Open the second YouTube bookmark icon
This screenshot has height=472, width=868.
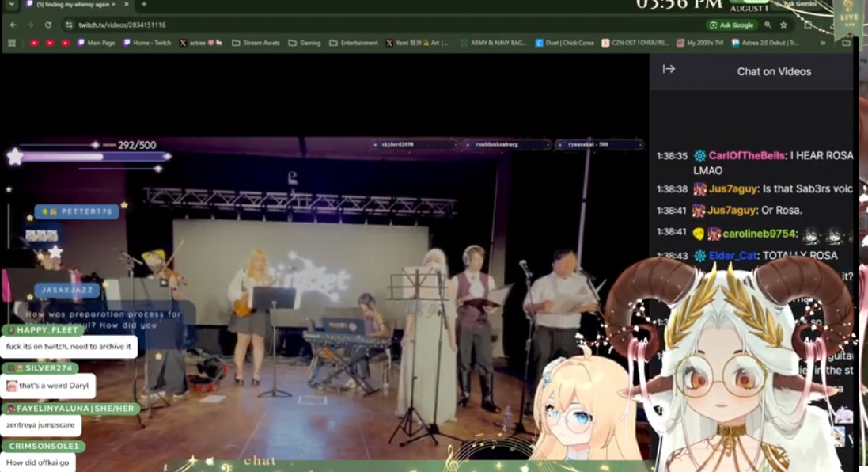pyautogui.click(x=50, y=43)
